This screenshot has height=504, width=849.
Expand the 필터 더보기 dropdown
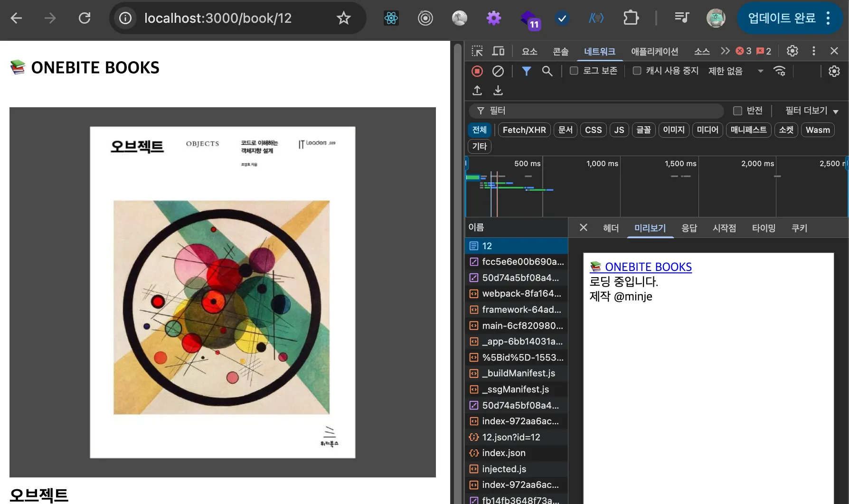pyautogui.click(x=811, y=111)
